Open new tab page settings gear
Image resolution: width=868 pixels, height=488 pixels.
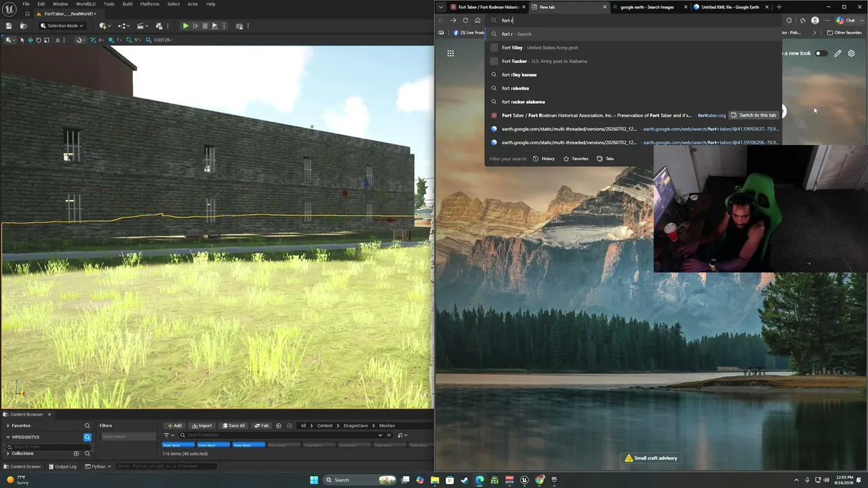851,54
